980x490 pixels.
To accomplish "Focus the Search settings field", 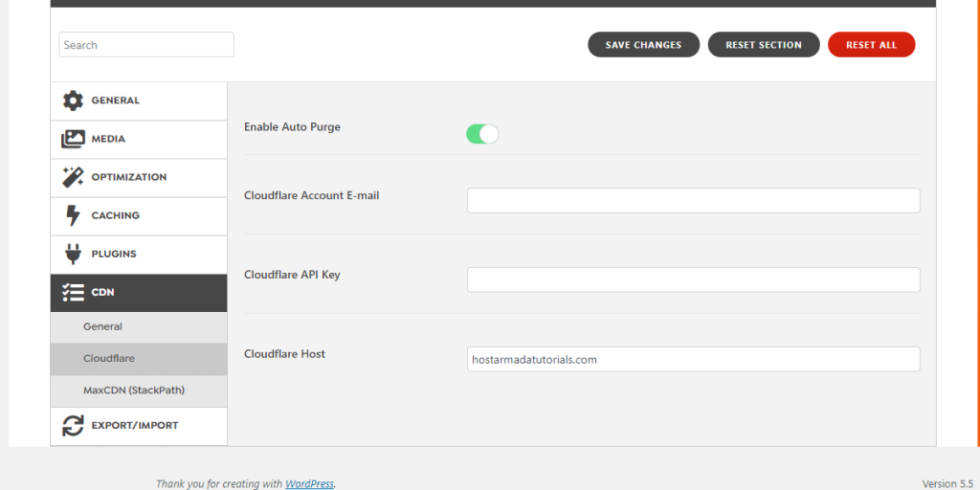I will click(x=146, y=44).
